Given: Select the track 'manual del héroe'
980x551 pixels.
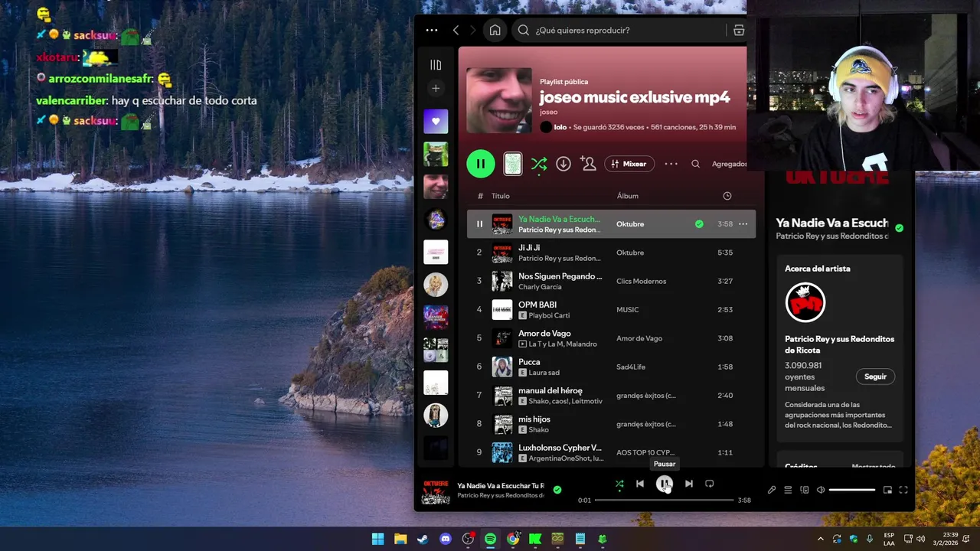Looking at the screenshot, I should 550,390.
